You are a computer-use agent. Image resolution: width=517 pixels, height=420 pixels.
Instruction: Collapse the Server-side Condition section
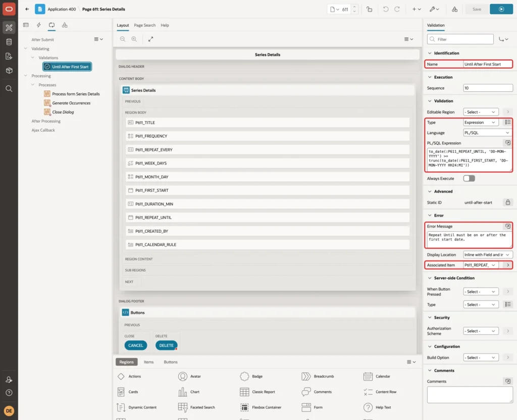[x=430, y=278]
